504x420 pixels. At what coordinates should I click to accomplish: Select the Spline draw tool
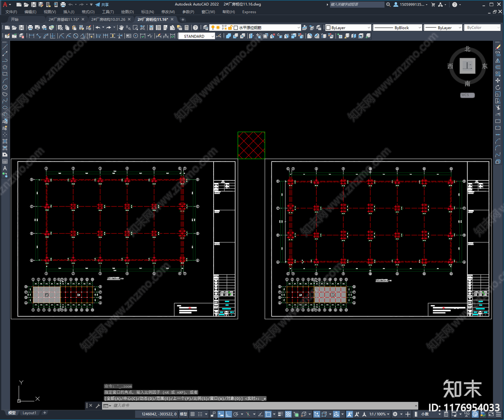pyautogui.click(x=5, y=101)
